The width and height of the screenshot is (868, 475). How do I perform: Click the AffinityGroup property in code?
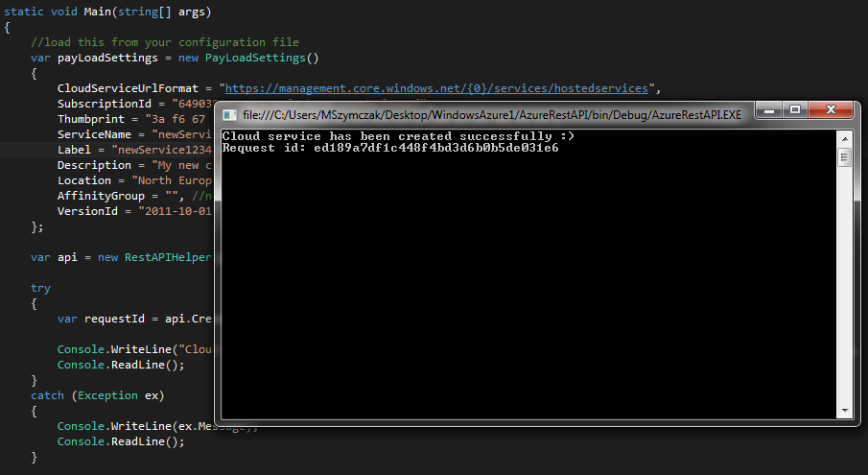(x=101, y=196)
